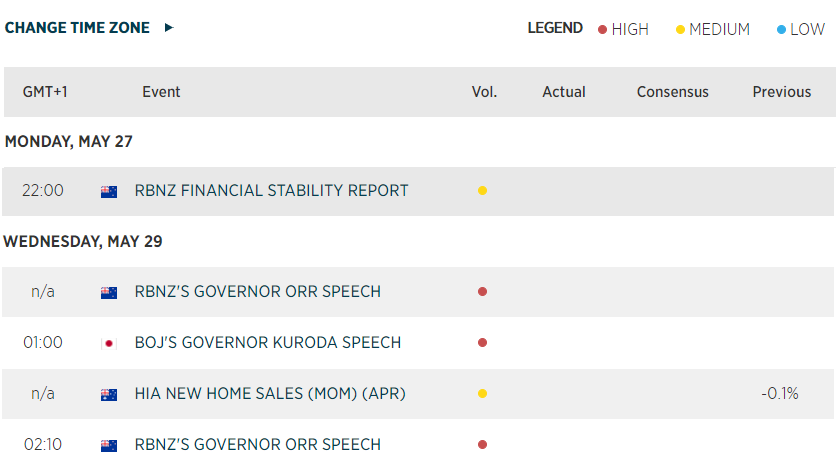Viewport: 840px width, 471px height.
Task: Click Australia flag beside HIA New Home Sales
Action: 109,394
